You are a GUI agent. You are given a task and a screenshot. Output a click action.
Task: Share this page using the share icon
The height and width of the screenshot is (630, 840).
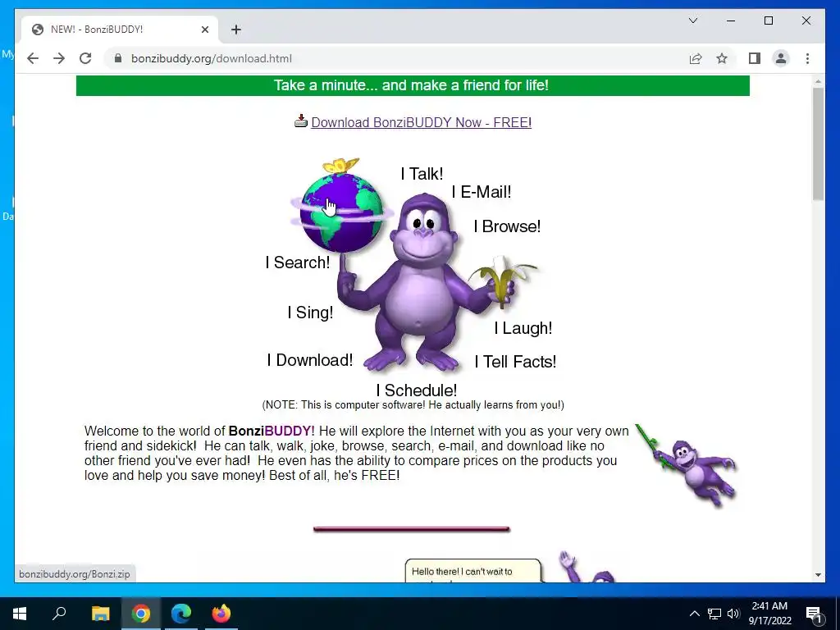coord(696,58)
